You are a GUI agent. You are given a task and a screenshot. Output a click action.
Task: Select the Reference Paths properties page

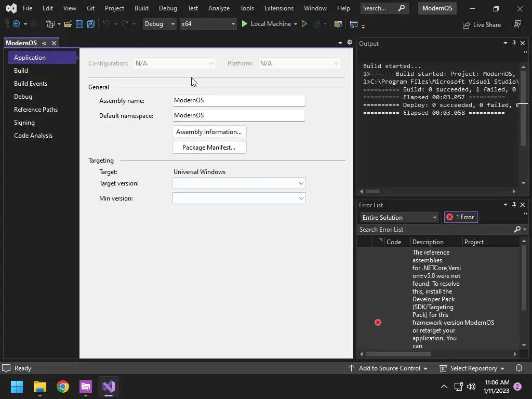(x=36, y=110)
